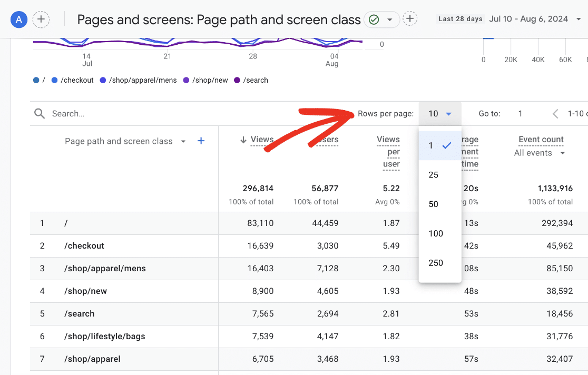Viewport: 588px width, 375px height.
Task: Click the Event count column header
Action: 541,139
